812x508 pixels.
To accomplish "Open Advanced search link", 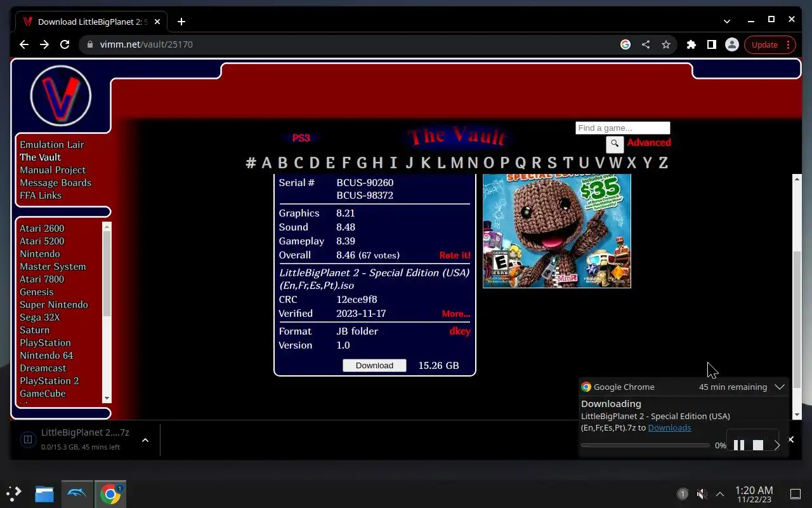I will tap(649, 143).
